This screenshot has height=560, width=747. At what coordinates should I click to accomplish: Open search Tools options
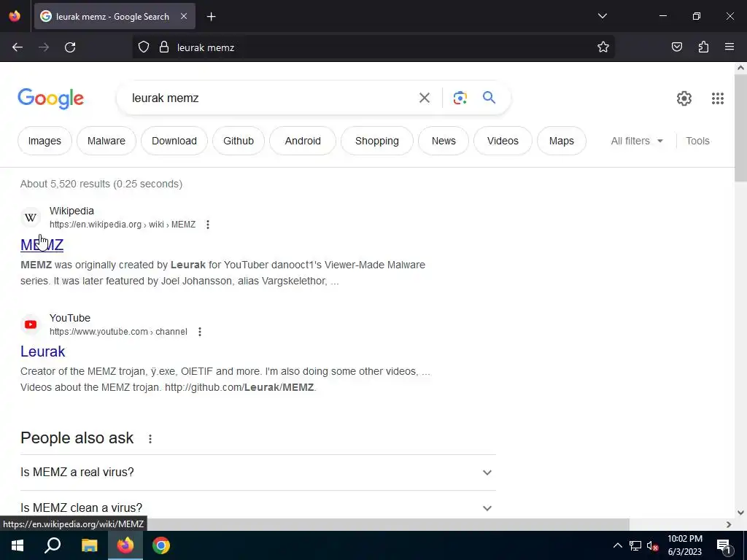[697, 141]
